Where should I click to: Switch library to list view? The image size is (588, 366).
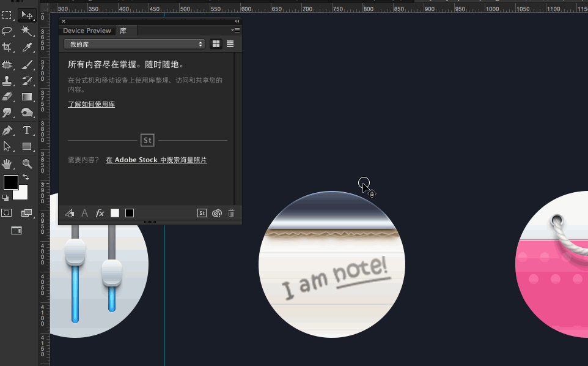230,44
